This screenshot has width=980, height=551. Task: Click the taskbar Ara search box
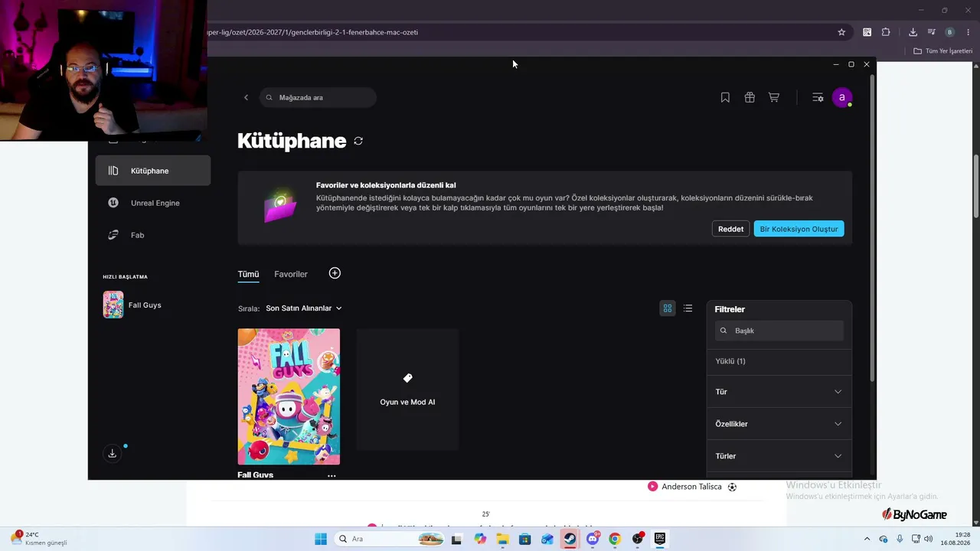pyautogui.click(x=390, y=539)
